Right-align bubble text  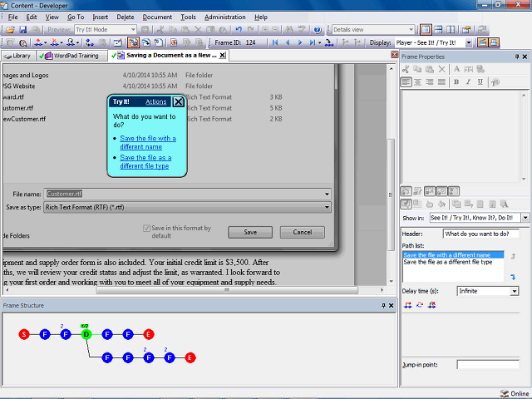point(430,81)
